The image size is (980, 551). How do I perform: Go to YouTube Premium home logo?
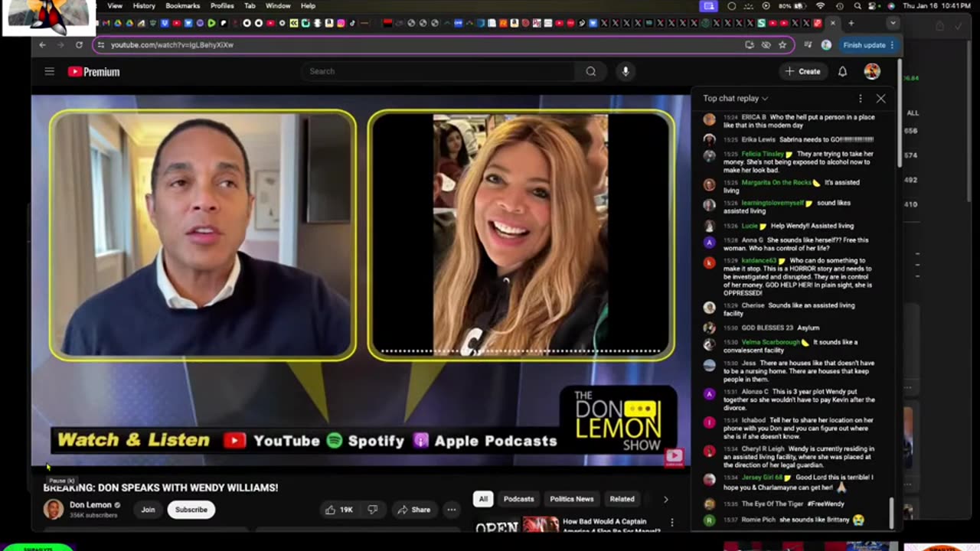pos(93,72)
